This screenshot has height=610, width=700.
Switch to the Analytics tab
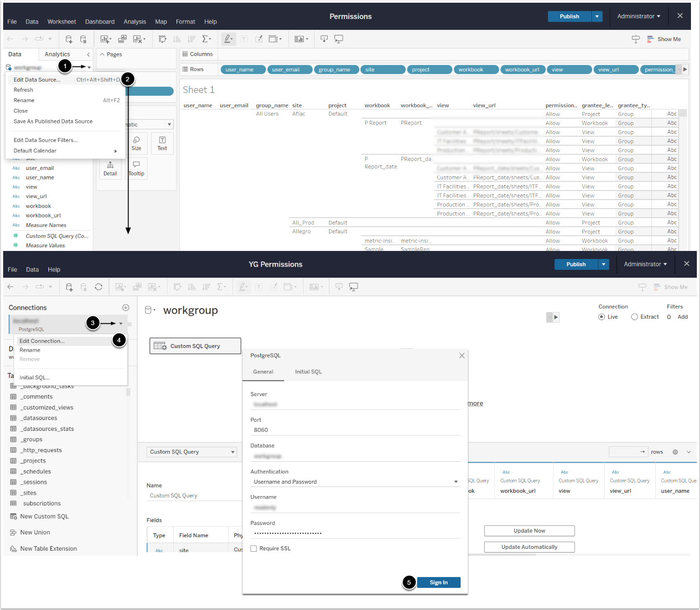(57, 54)
